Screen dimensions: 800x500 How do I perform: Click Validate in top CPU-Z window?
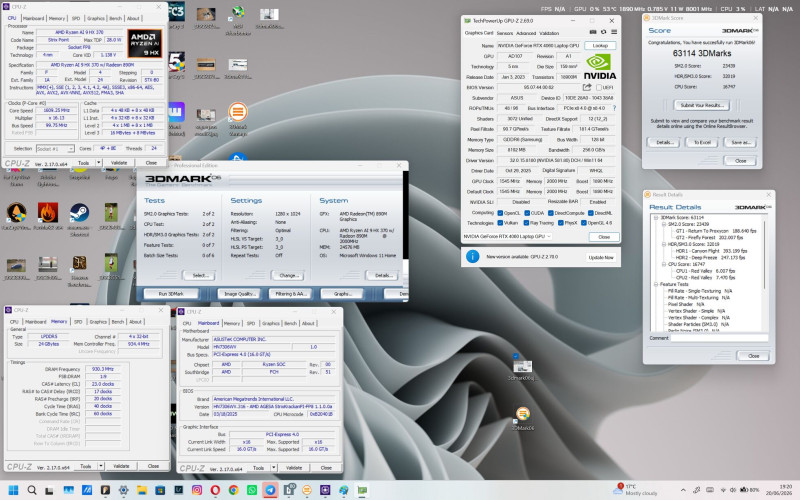click(x=119, y=163)
